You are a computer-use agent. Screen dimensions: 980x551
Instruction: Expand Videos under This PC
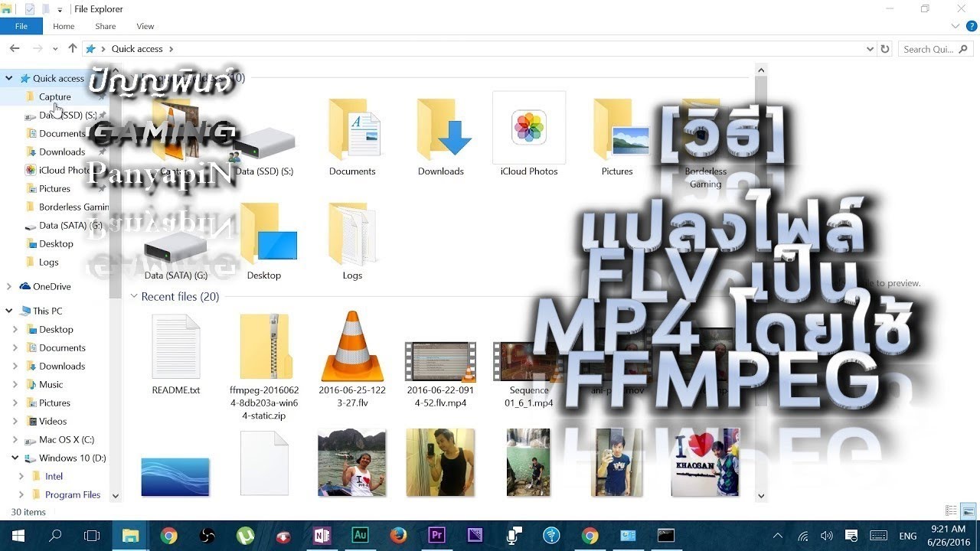click(x=15, y=421)
